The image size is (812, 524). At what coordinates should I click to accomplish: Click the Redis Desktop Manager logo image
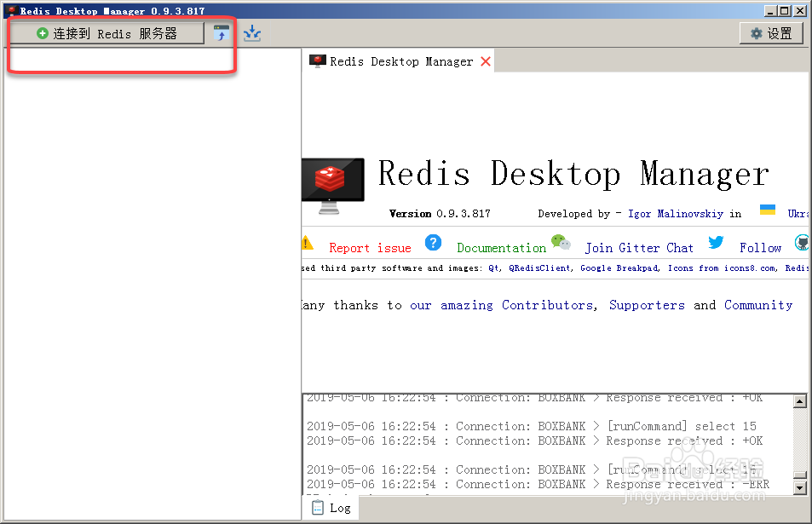[332, 181]
